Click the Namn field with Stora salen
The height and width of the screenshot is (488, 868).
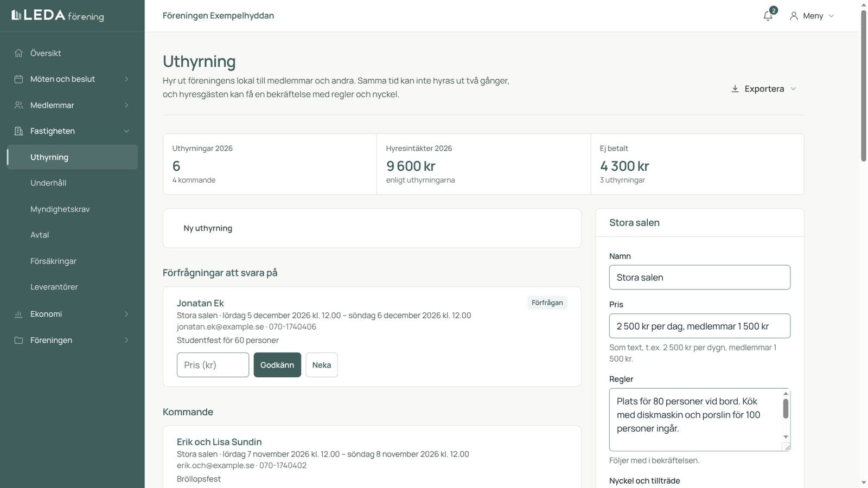pos(700,277)
